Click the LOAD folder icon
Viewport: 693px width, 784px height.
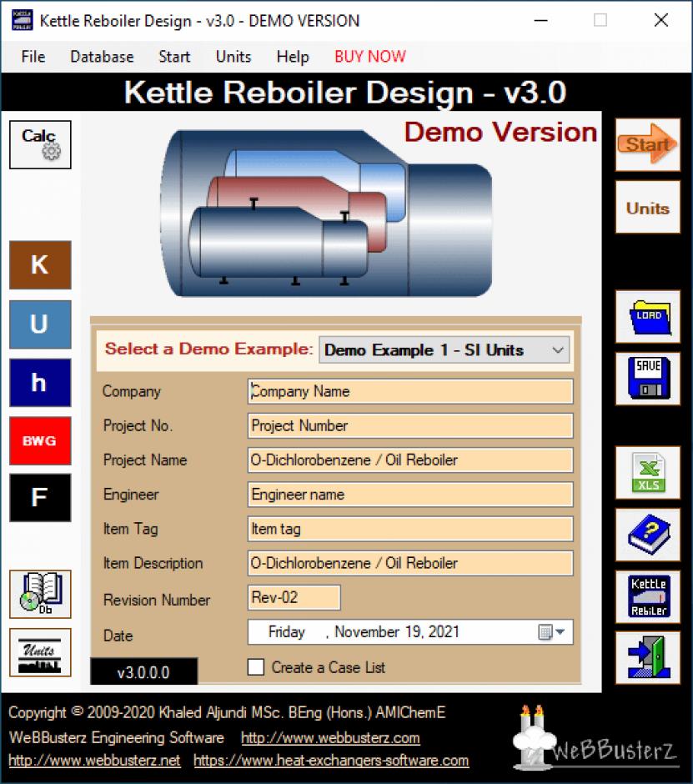[x=647, y=316]
